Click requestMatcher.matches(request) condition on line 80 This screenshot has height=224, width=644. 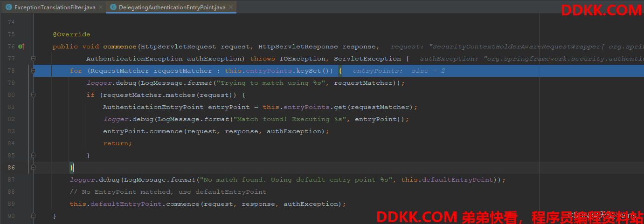(x=168, y=95)
